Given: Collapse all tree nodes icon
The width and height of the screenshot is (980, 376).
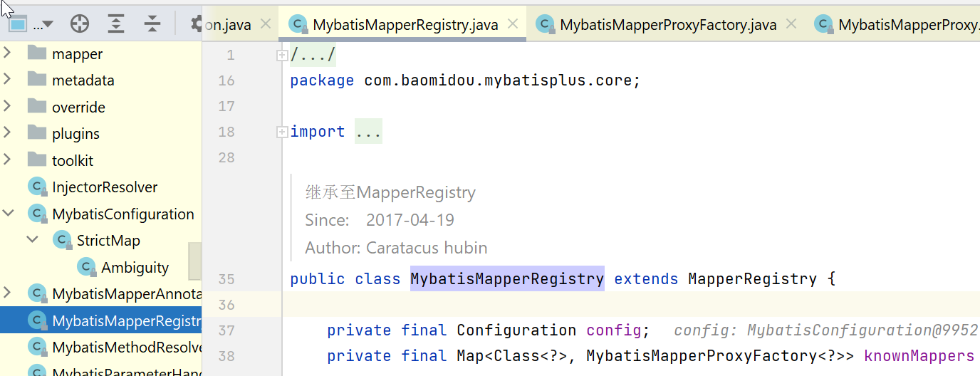Looking at the screenshot, I should tap(152, 23).
